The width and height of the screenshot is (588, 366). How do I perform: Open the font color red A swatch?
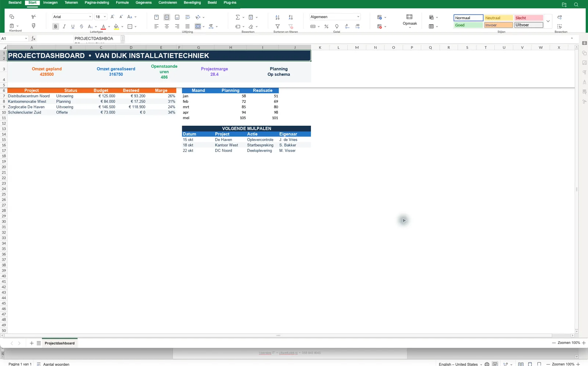(104, 26)
